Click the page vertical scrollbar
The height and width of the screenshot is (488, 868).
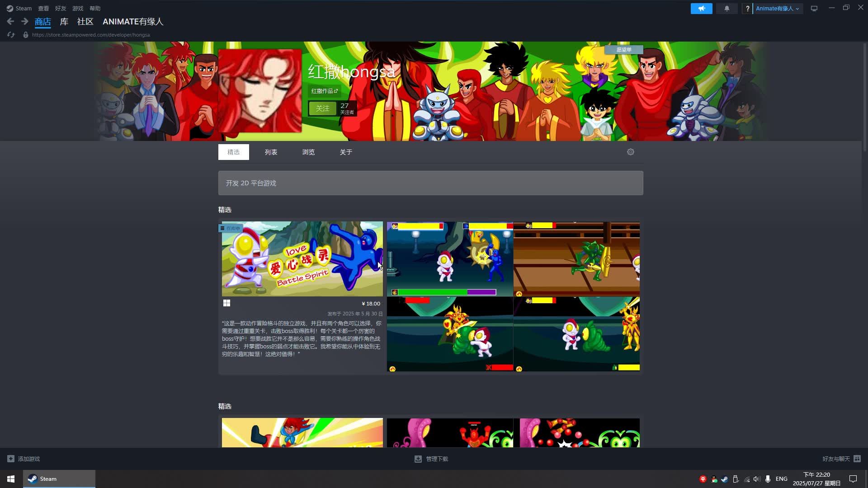tap(865, 97)
